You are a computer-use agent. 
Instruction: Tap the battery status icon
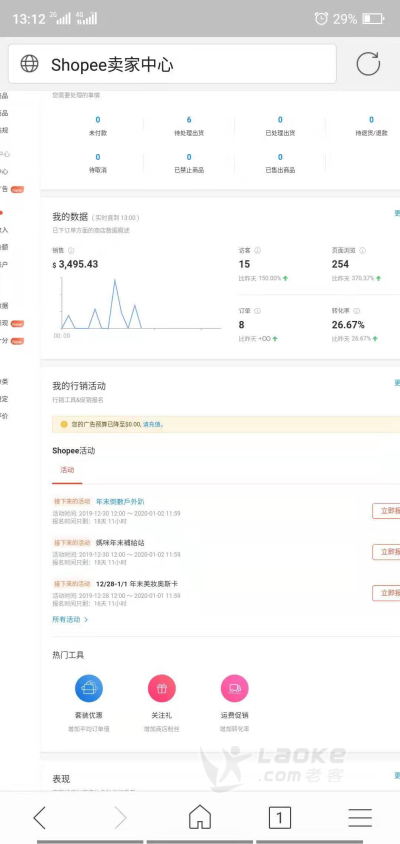pyautogui.click(x=374, y=19)
